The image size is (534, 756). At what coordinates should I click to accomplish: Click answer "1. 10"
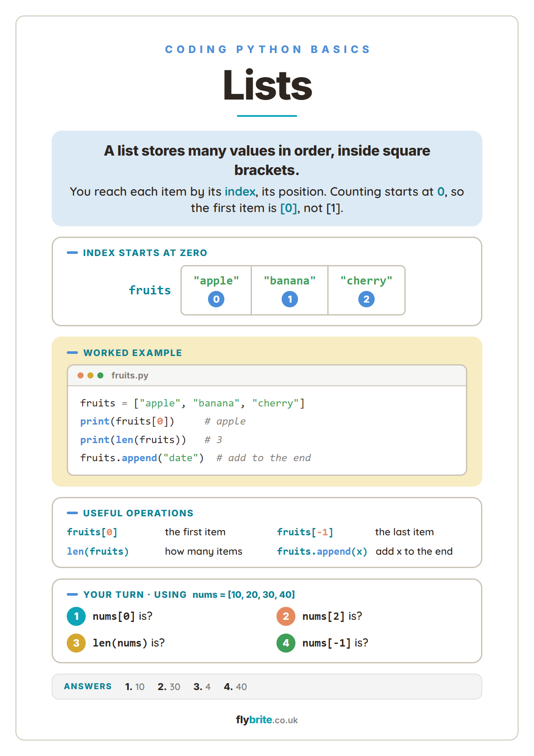click(x=135, y=687)
